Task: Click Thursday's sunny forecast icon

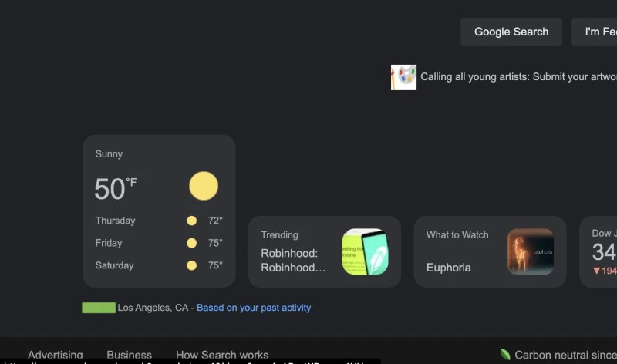Action: tap(191, 221)
